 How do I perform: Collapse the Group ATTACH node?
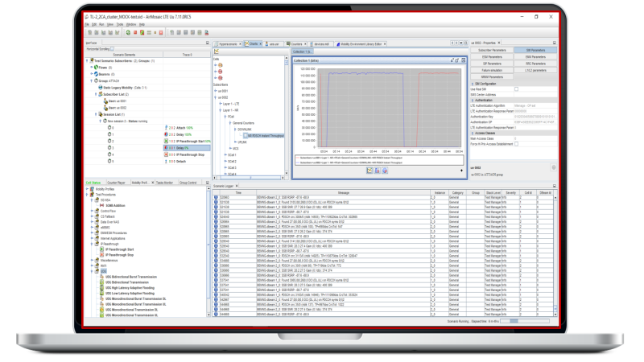[x=92, y=81]
